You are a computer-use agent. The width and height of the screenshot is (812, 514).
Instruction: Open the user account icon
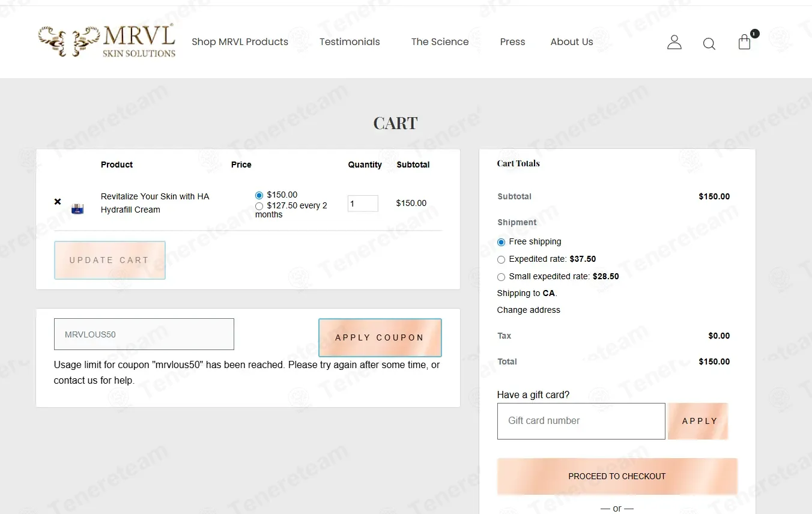tap(674, 42)
